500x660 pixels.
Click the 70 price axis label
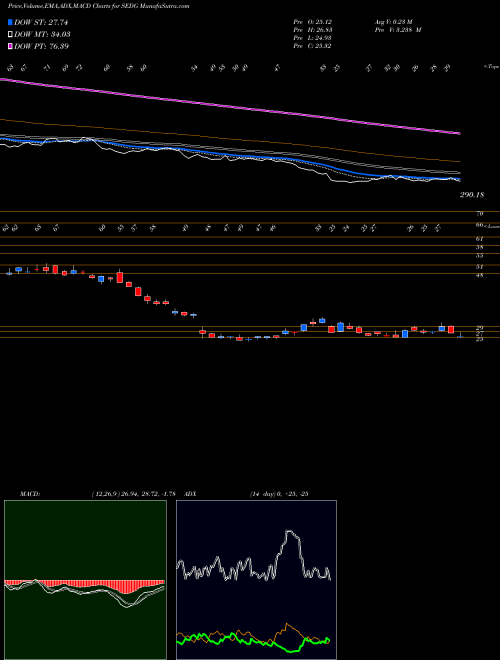tap(480, 214)
